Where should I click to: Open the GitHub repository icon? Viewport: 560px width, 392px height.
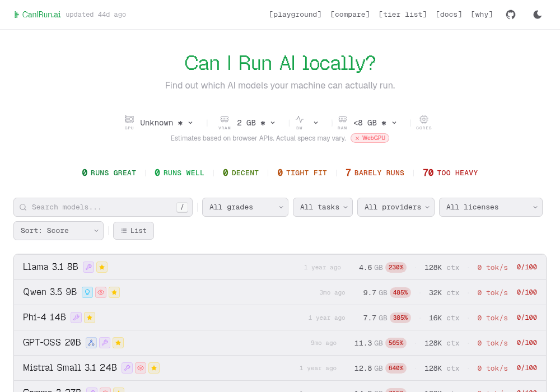pyautogui.click(x=511, y=15)
